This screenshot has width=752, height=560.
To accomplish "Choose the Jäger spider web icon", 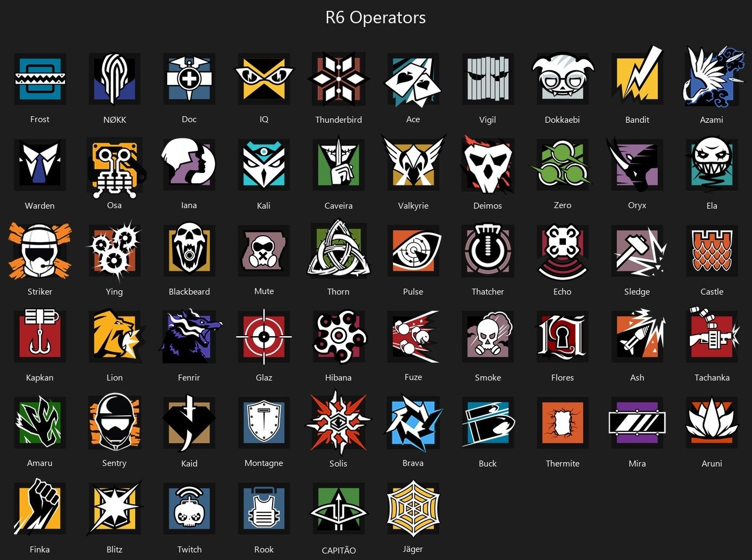I will 413,509.
